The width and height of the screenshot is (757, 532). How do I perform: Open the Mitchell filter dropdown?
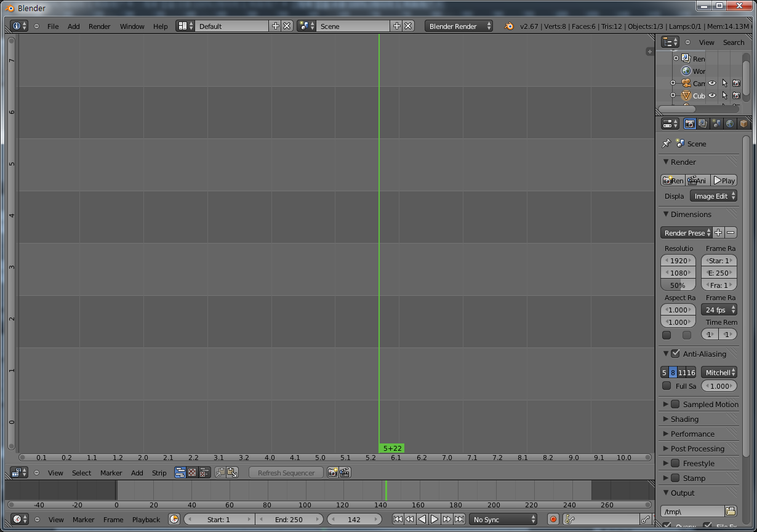click(719, 373)
